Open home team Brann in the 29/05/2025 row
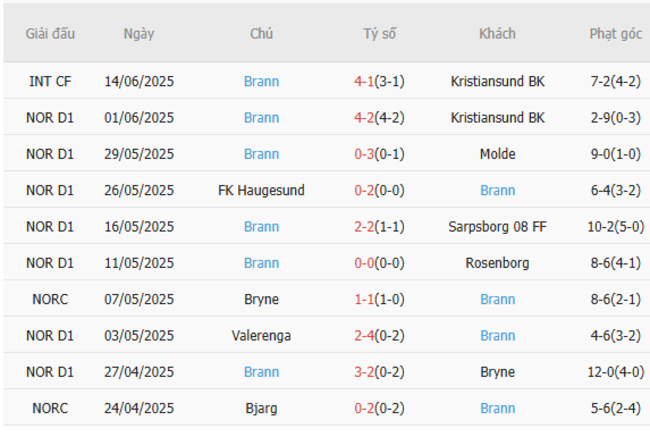The width and height of the screenshot is (650, 437). click(x=261, y=154)
